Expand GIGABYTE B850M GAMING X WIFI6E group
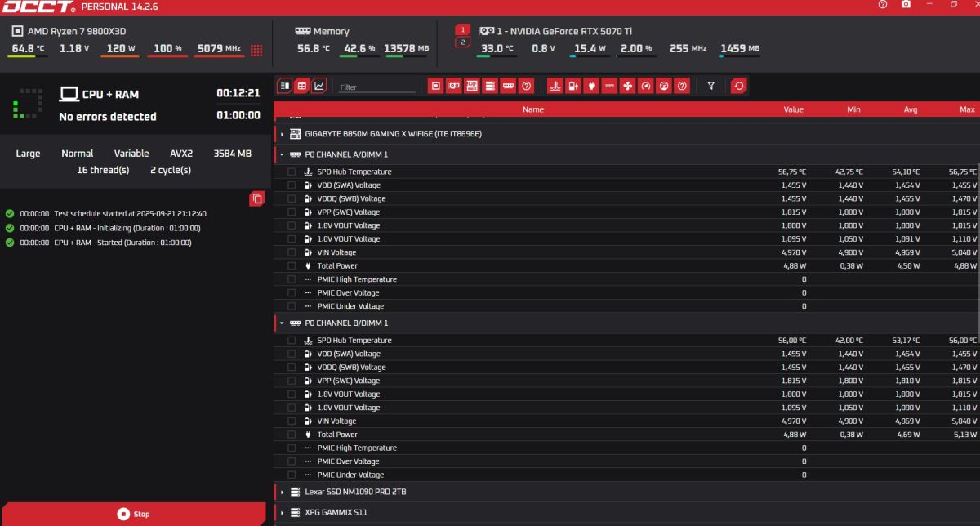Viewport: 980px width, 526px height. click(x=282, y=134)
